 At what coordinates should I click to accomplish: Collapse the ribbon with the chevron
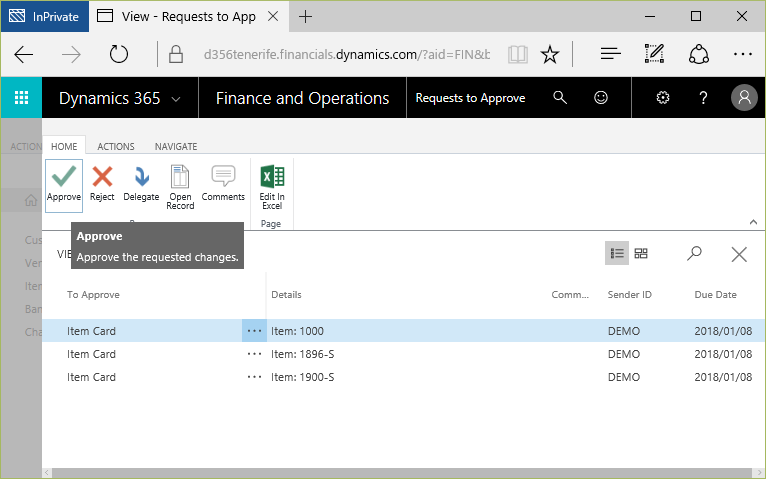753,222
